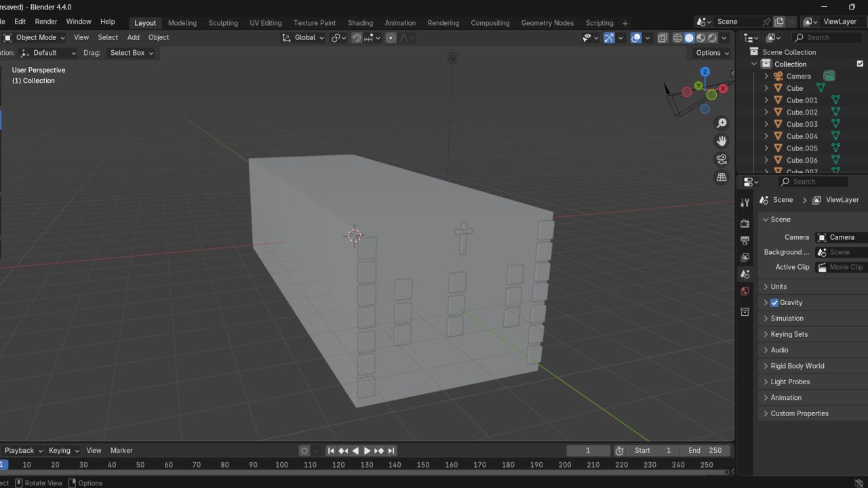Open the Scene properties tab icon
868x488 pixels.
point(745,274)
